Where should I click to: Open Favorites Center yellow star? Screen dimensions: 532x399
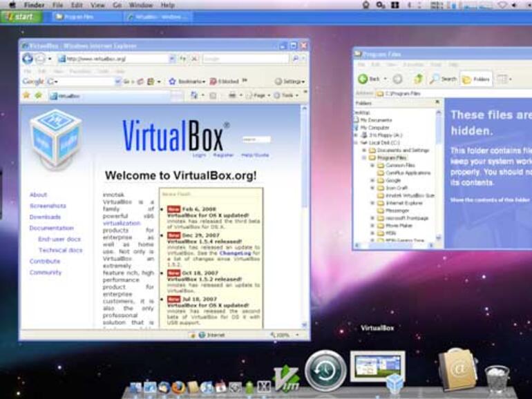point(26,95)
